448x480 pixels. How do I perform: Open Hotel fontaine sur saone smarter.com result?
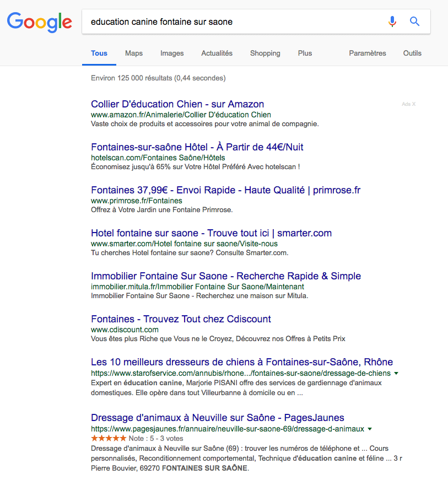pyautogui.click(x=212, y=233)
